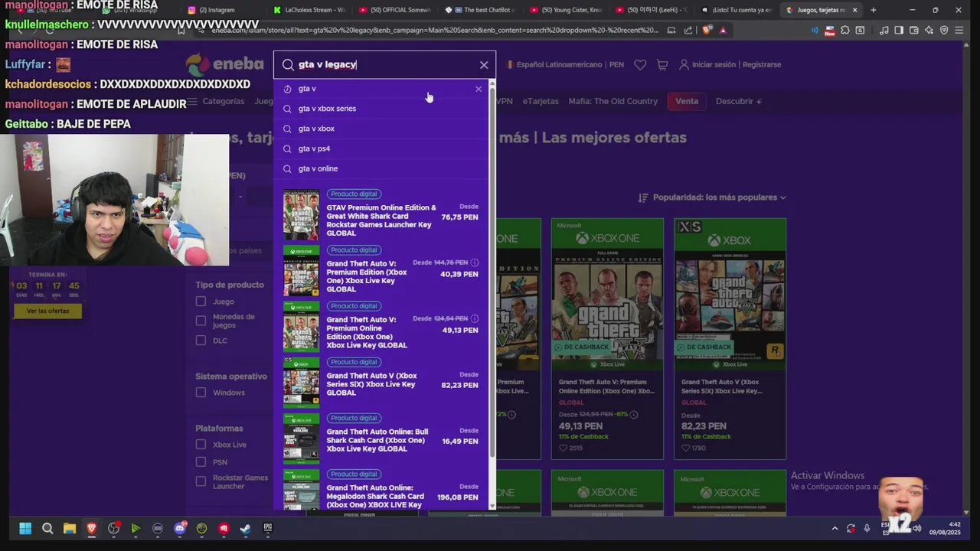
Task: Toggle the browser sidebar panel icon
Action: (899, 31)
